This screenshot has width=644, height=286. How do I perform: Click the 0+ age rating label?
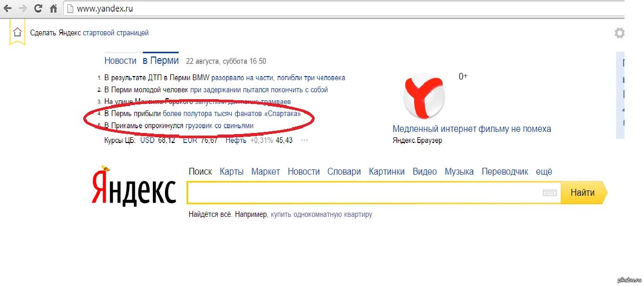click(x=463, y=77)
